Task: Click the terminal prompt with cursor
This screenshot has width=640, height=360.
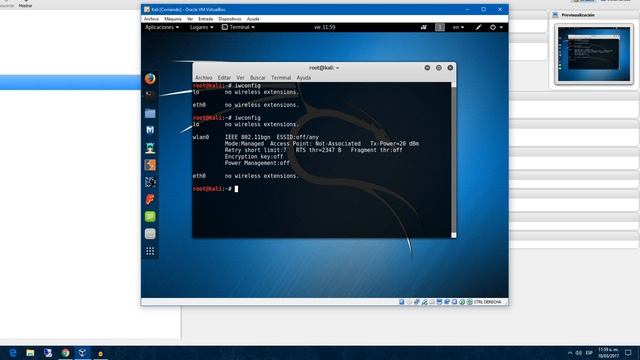Action: point(215,189)
